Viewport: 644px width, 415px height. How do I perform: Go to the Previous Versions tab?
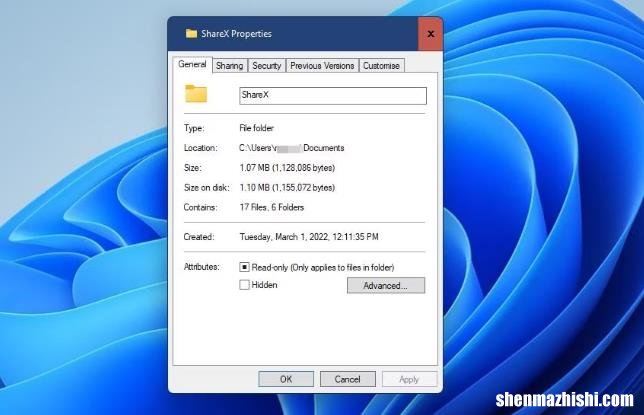click(322, 66)
